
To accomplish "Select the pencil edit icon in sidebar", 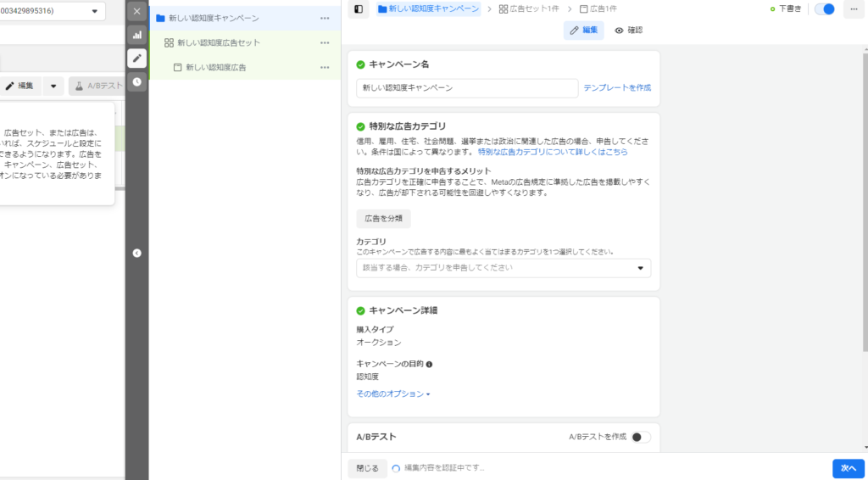I will click(x=136, y=59).
